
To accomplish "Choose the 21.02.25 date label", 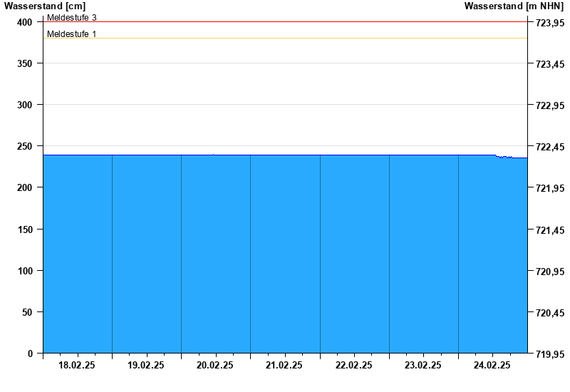I will pyautogui.click(x=284, y=365).
